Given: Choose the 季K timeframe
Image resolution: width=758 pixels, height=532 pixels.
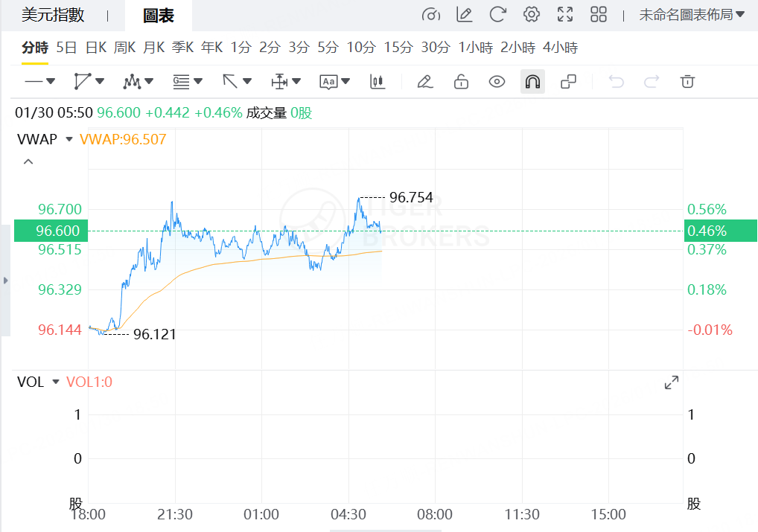Looking at the screenshot, I should (182, 48).
